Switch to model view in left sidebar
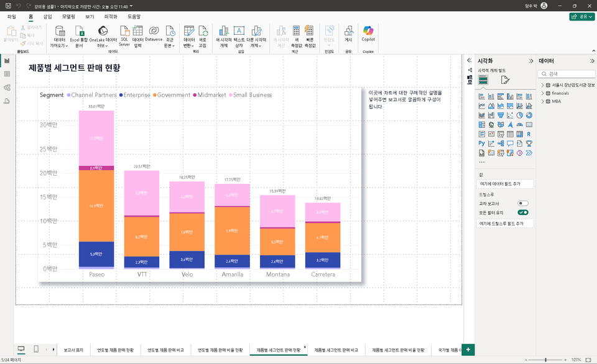Screen dimensions: 597x364 (7, 88)
